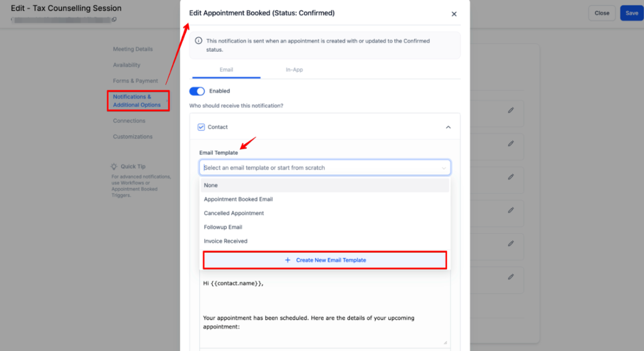
Task: Go to the Connections sidebar section
Action: pos(129,121)
